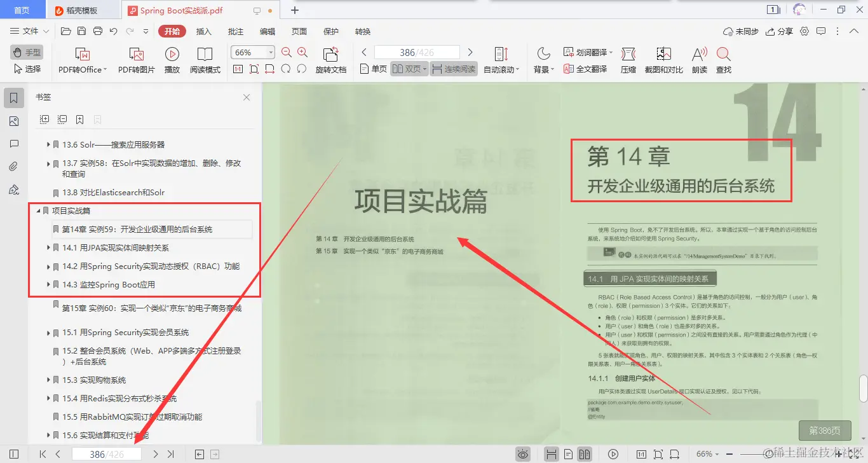The image size is (868, 463).
Task: Switch to the 插入 ribbon tab
Action: tap(203, 31)
